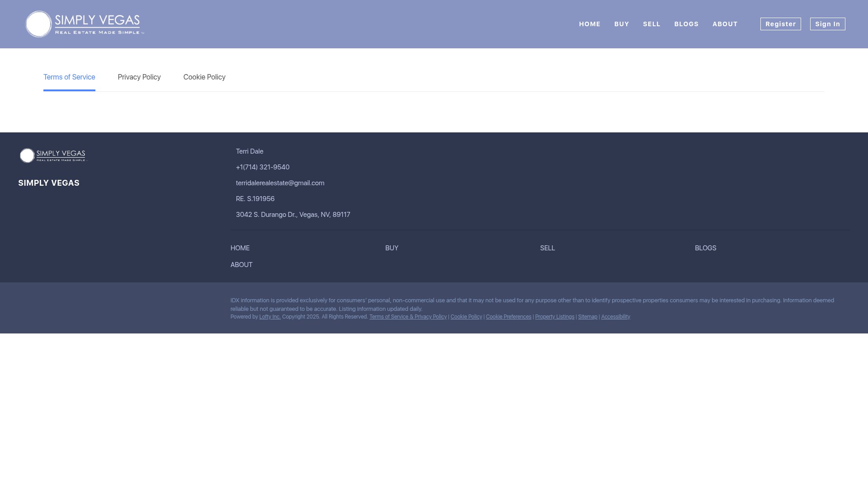Image resolution: width=868 pixels, height=488 pixels.
Task: Open the Cookie Preferences link
Action: pyautogui.click(x=509, y=317)
